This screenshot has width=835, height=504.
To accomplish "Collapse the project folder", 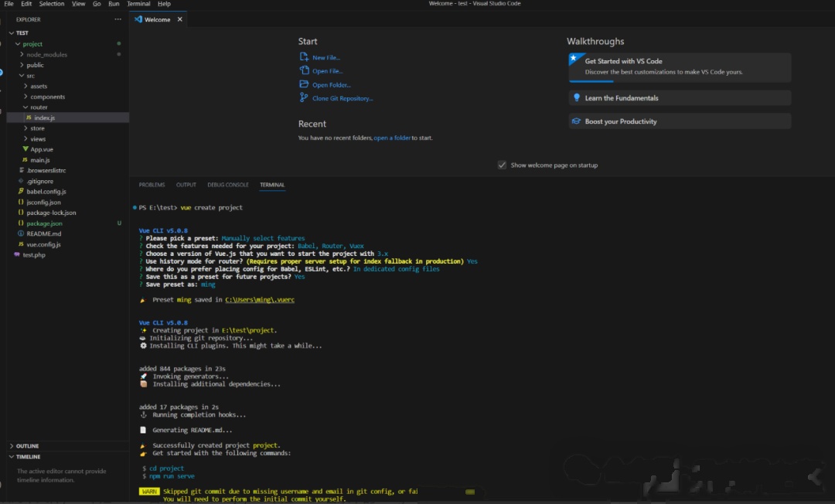I will point(18,43).
